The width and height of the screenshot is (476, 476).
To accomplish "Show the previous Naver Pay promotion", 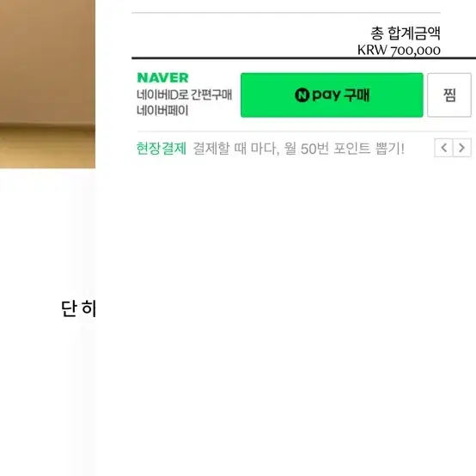I will (443, 148).
